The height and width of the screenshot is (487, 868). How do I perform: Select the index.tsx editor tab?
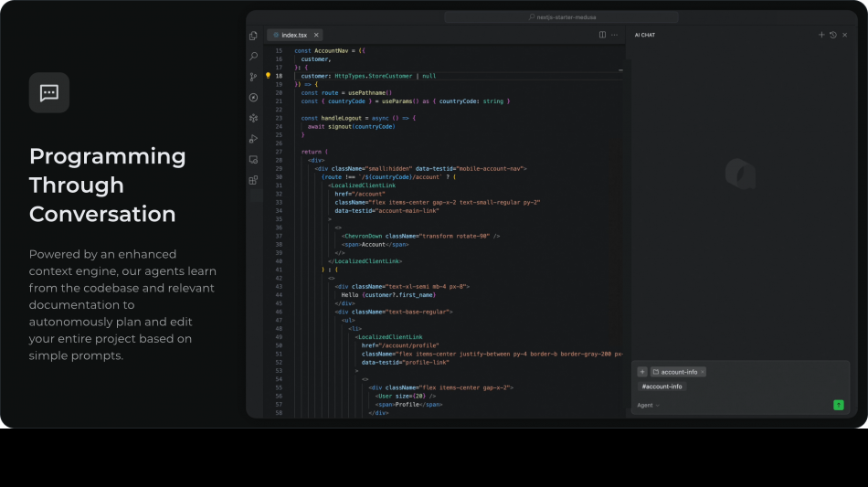pyautogui.click(x=294, y=35)
